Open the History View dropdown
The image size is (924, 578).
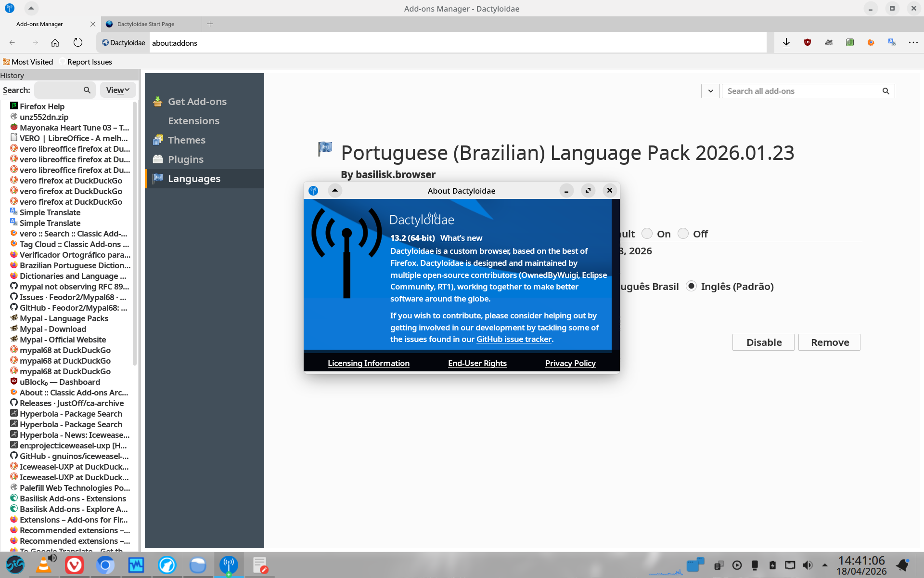[x=118, y=90]
